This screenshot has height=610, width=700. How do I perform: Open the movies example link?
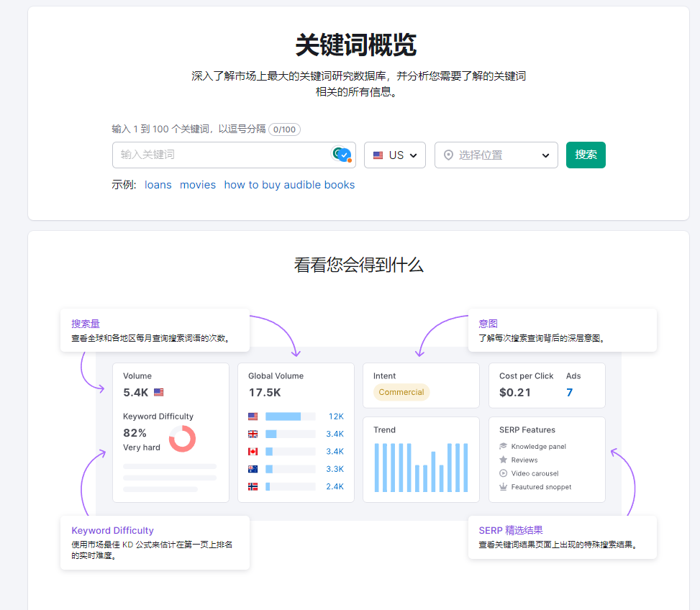click(x=197, y=185)
